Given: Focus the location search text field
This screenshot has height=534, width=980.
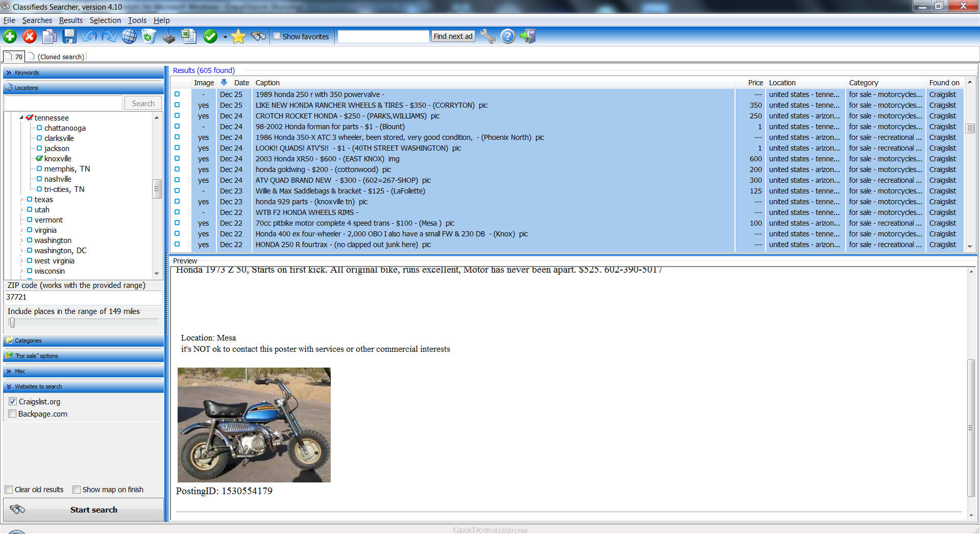Looking at the screenshot, I should pyautogui.click(x=64, y=103).
